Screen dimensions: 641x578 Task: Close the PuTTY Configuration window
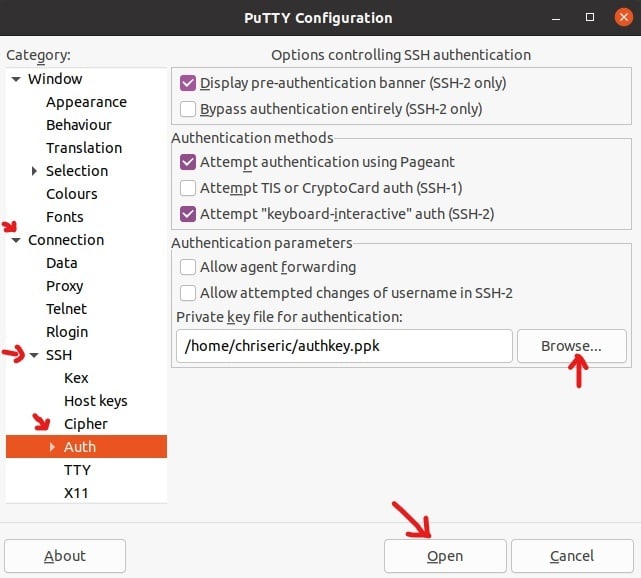[623, 17]
